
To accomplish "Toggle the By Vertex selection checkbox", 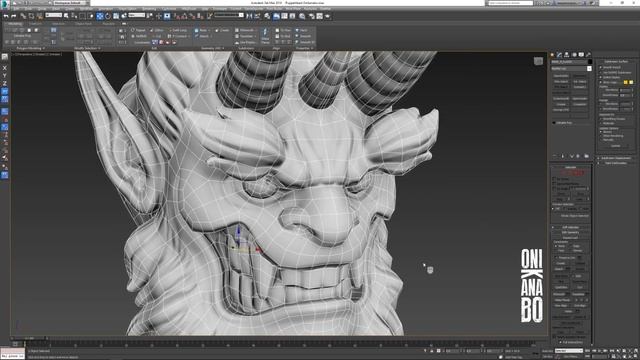I will pyautogui.click(x=554, y=179).
